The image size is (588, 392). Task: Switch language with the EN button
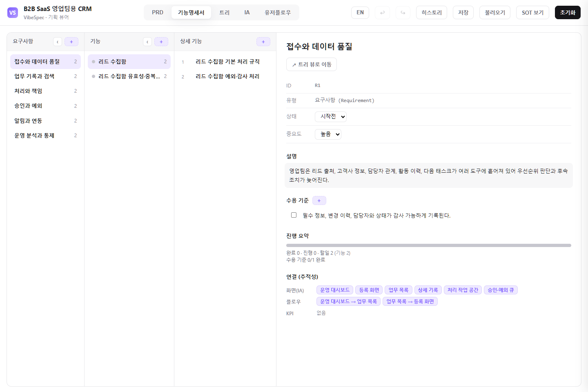tap(360, 13)
